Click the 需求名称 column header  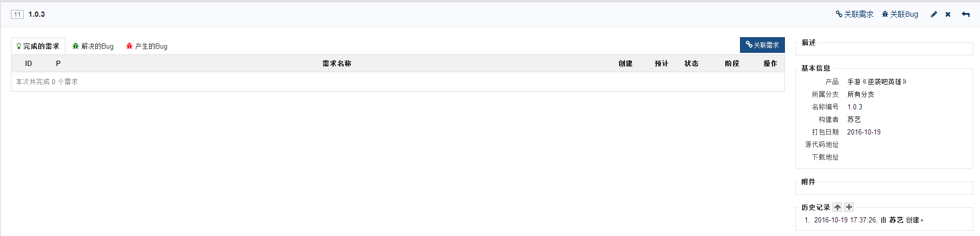pos(337,63)
